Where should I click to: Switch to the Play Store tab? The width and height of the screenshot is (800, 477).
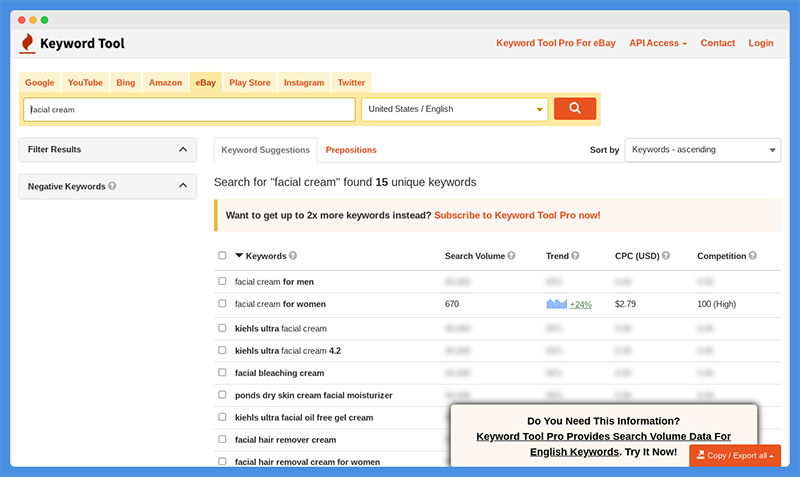pyautogui.click(x=249, y=83)
